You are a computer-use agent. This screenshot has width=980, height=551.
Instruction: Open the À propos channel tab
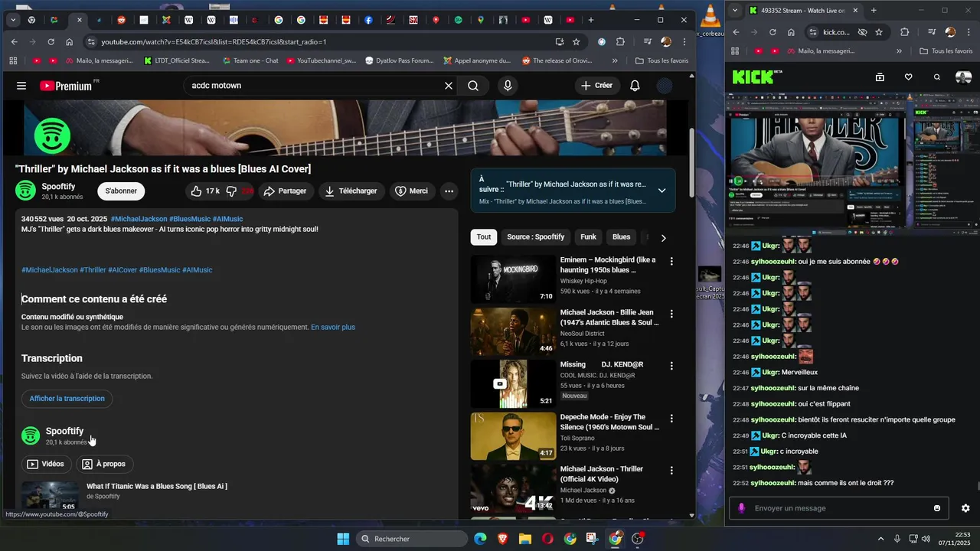click(104, 464)
